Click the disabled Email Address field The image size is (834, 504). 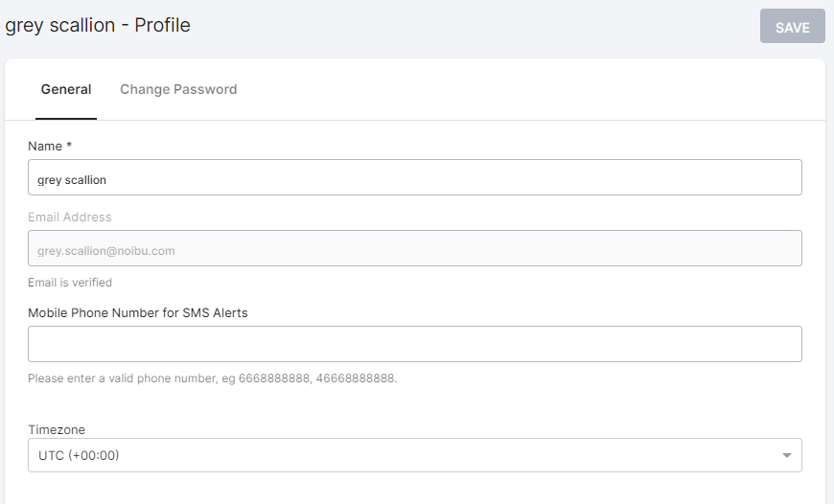[x=414, y=248]
